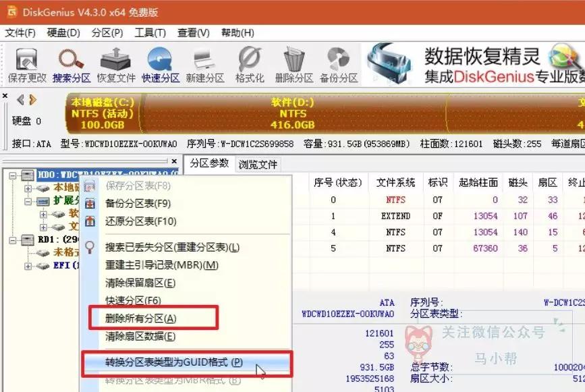Screen dimensions: 585x392
Task: Open the 工具(T) menu
Action: tap(150, 32)
